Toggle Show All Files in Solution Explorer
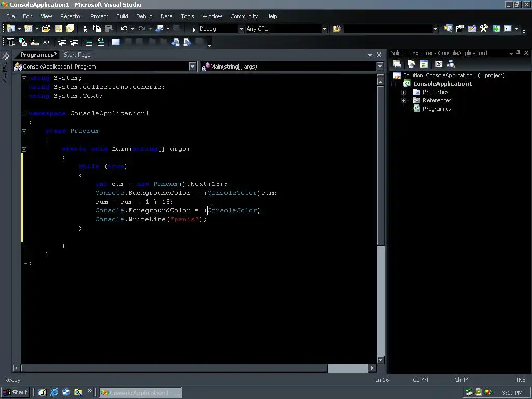This screenshot has width=532, height=399. (411, 64)
